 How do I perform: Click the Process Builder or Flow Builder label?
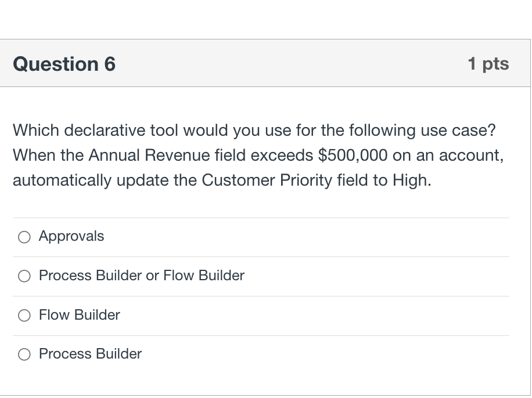(x=141, y=276)
